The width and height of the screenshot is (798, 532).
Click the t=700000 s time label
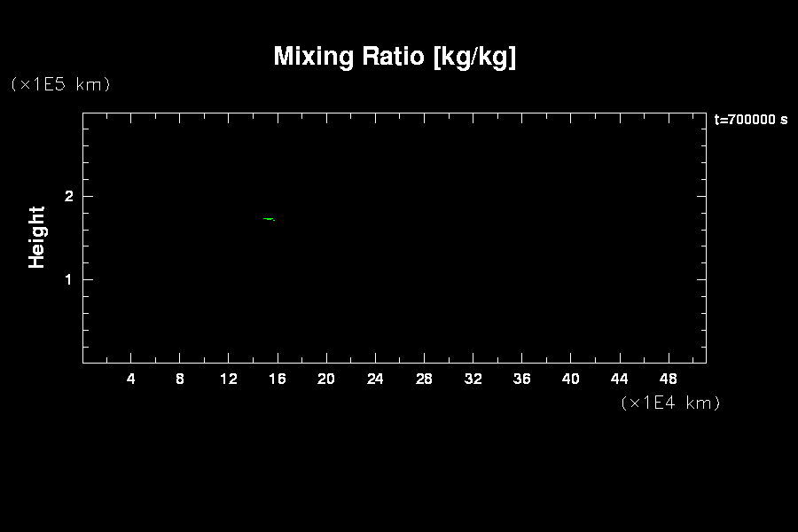(751, 120)
